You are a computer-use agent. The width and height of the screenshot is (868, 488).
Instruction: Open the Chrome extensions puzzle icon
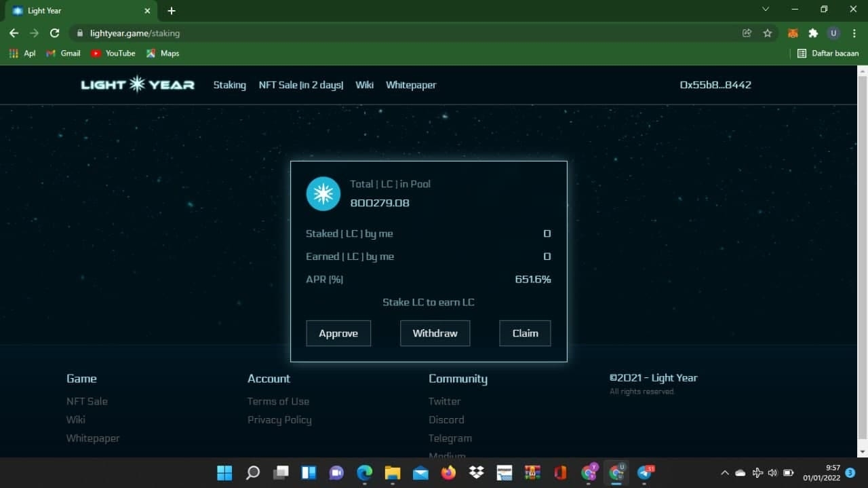[813, 33]
